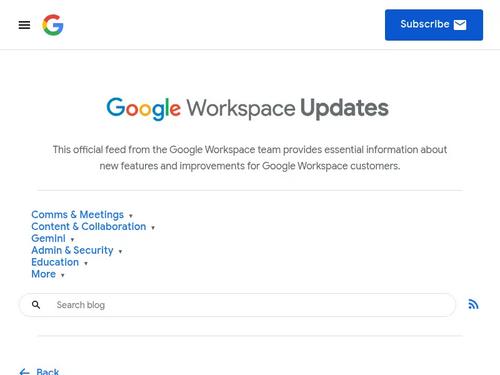Focus the Search blog field
Screen dimensions: 500x375
[x=237, y=305]
